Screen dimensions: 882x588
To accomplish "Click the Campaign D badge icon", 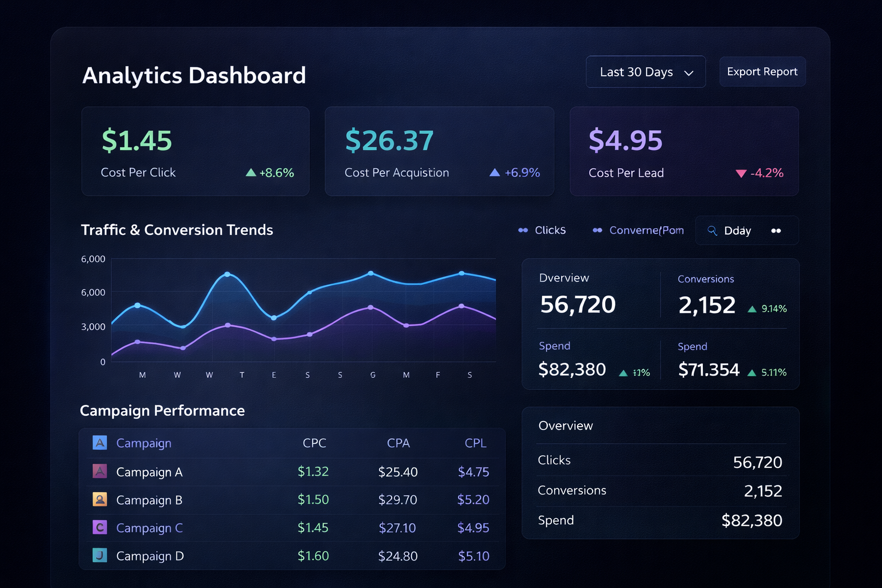I will 98,556.
